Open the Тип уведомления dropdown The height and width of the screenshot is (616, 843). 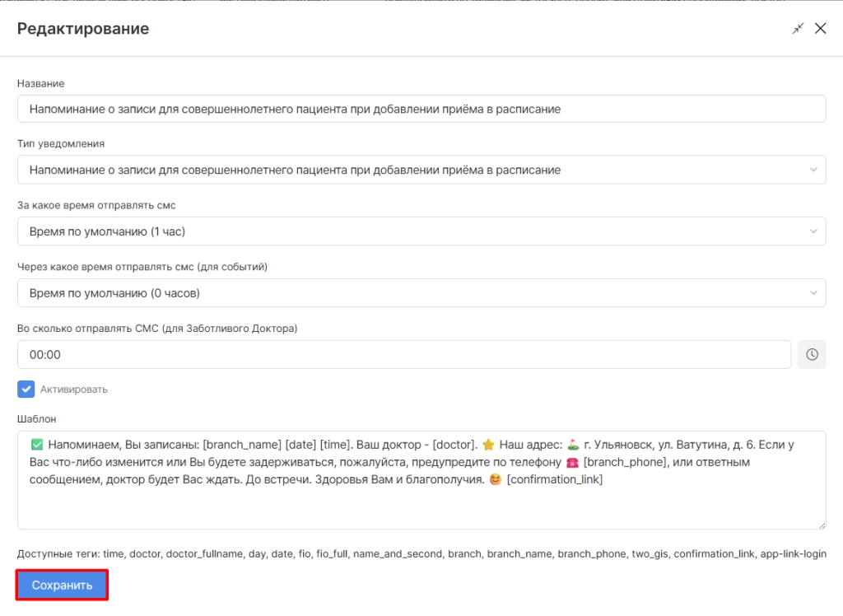[x=421, y=170]
